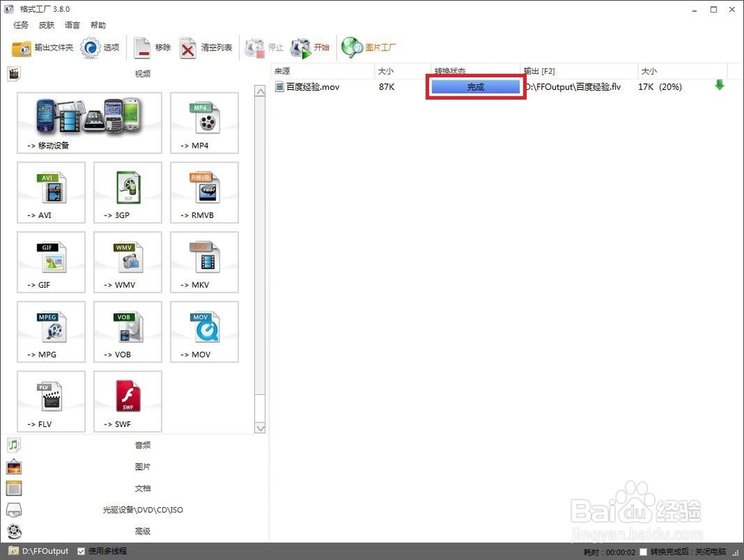Image resolution: width=744 pixels, height=560 pixels.
Task: Select the GIF conversion tile
Action: tap(51, 263)
